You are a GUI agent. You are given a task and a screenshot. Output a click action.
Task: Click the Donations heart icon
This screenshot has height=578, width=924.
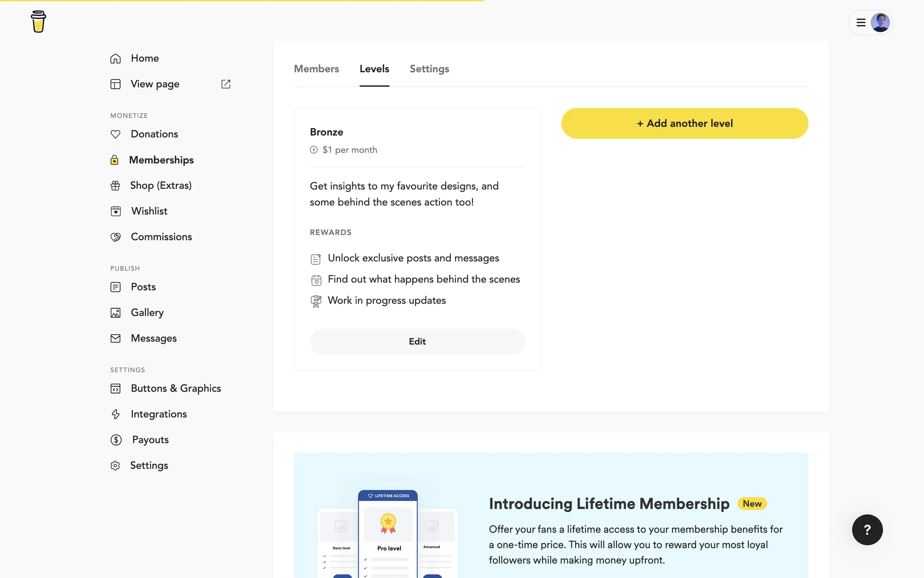point(115,134)
